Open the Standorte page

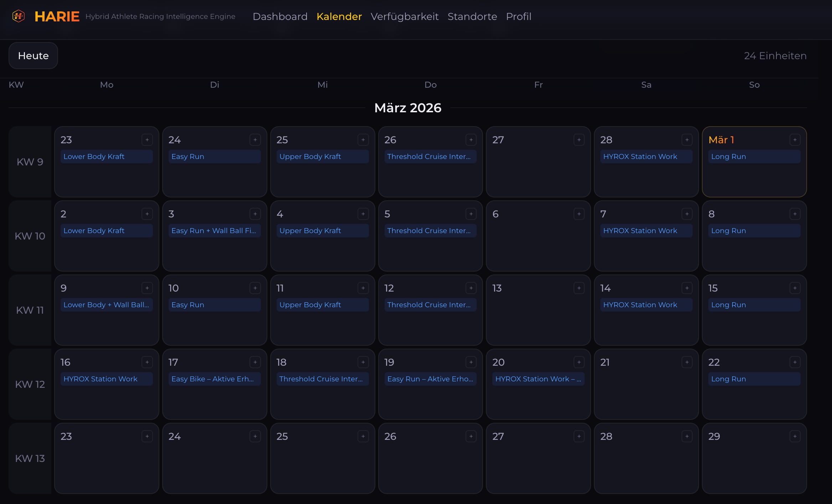(472, 16)
